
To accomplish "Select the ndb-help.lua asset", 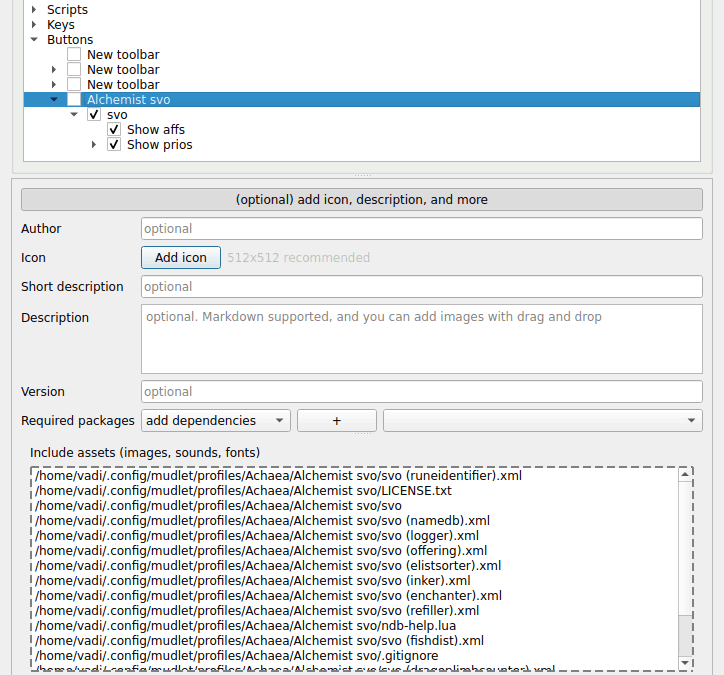I will pyautogui.click(x=245, y=626).
